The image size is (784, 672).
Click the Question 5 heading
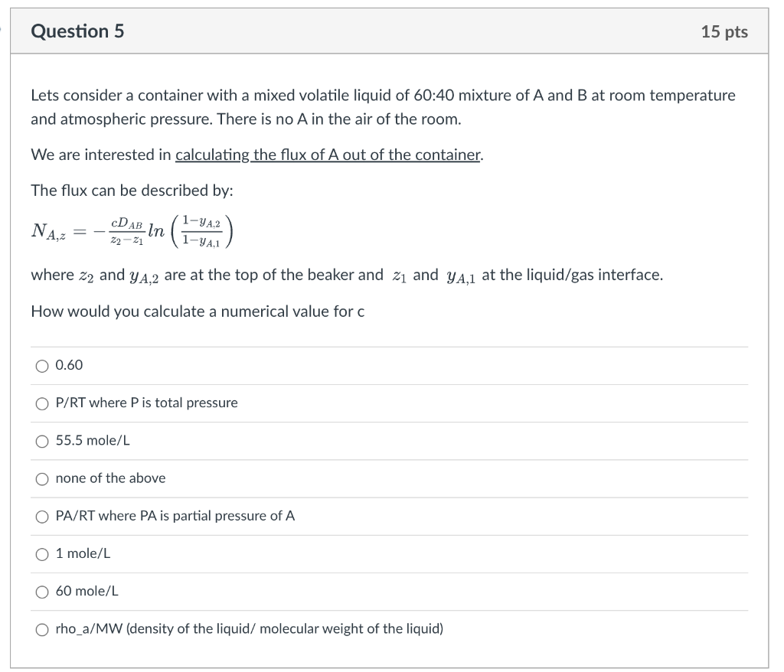click(x=77, y=31)
